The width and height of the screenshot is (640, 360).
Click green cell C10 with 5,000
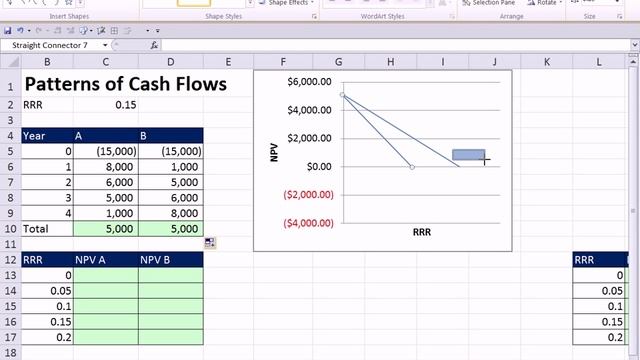pos(106,229)
